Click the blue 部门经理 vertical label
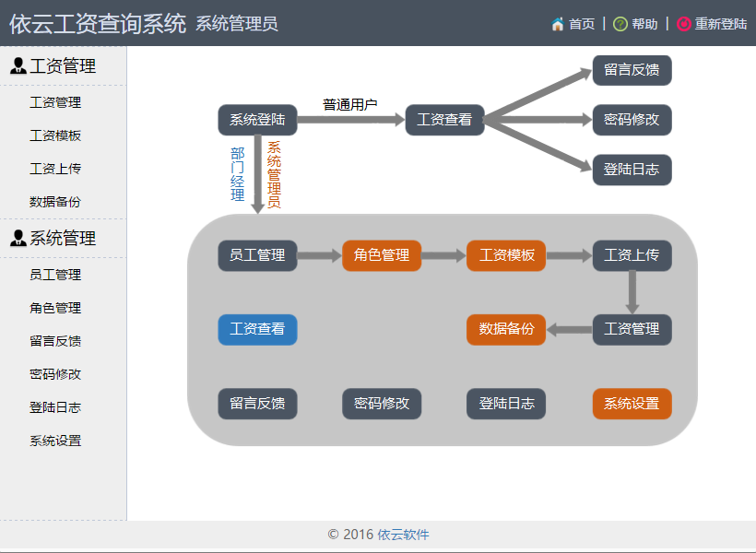 [x=237, y=174]
